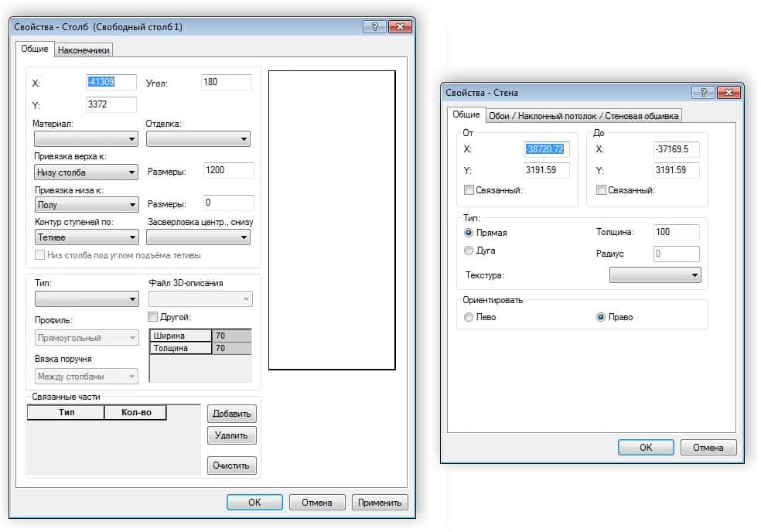Open the Отделка dropdown list

(198, 139)
